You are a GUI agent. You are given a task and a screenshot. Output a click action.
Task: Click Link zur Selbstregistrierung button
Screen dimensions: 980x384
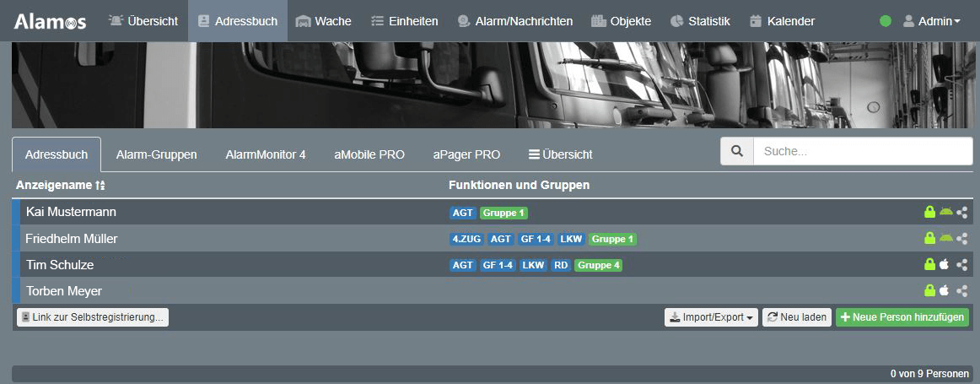coord(93,317)
